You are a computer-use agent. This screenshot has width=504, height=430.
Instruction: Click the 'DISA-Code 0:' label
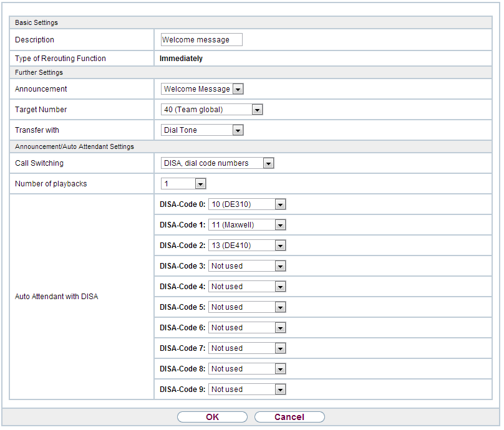coord(183,204)
